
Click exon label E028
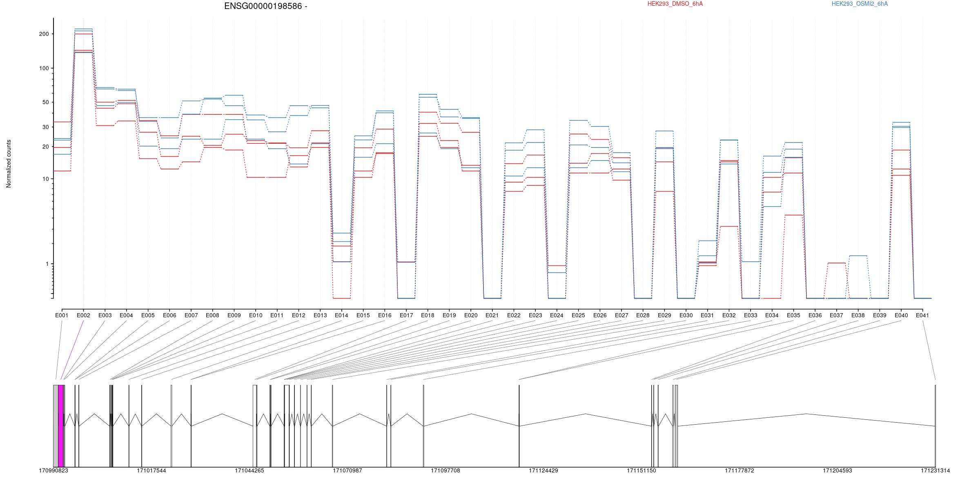643,316
